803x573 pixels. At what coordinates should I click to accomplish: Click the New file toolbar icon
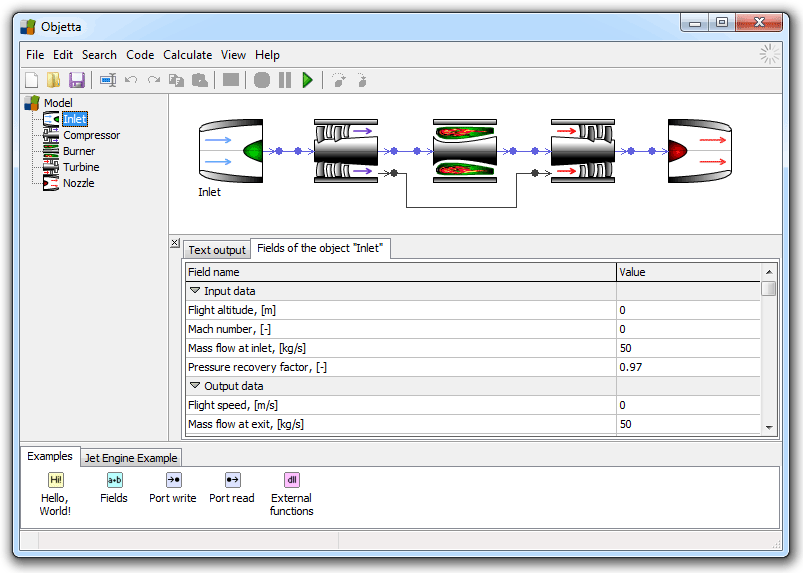(x=31, y=80)
